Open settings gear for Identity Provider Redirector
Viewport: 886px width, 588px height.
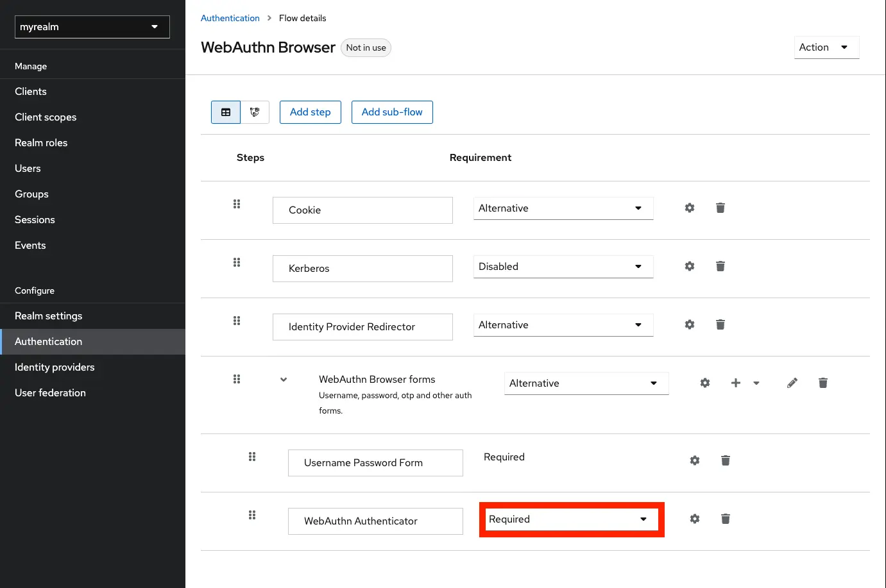point(689,324)
